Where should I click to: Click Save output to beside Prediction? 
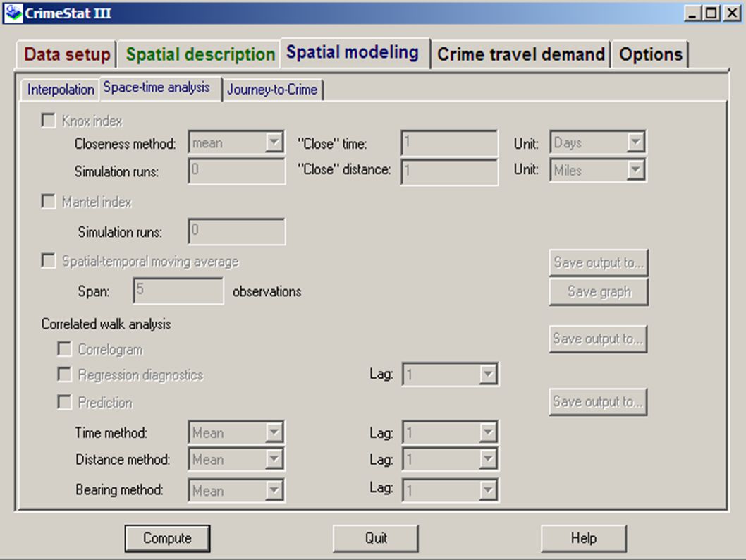point(598,402)
